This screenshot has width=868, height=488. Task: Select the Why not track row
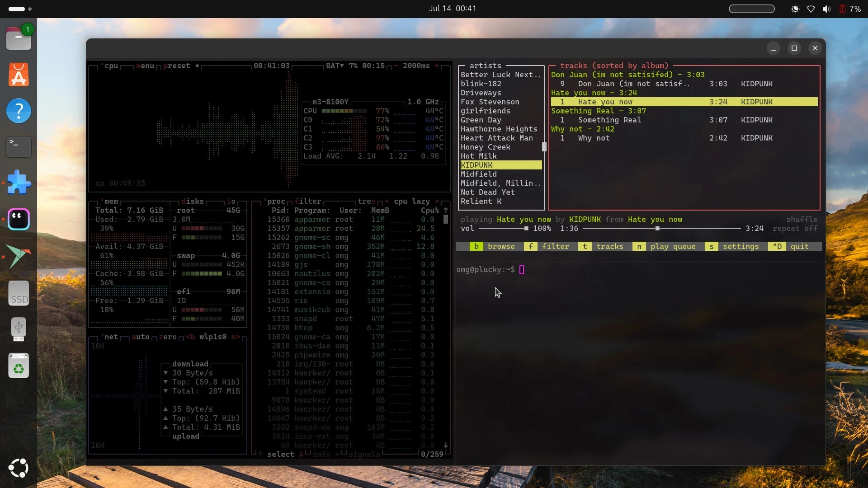pyautogui.click(x=684, y=138)
